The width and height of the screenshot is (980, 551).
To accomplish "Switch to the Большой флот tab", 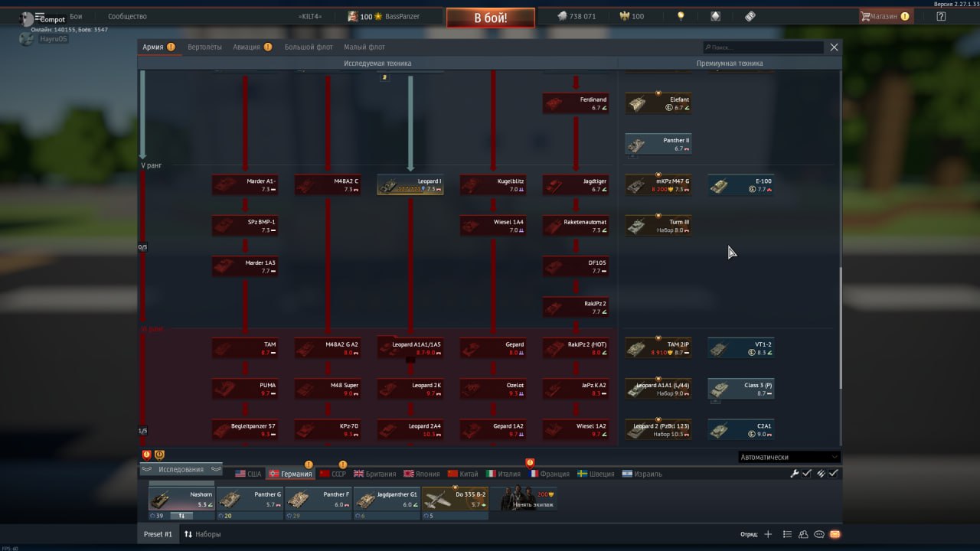I will click(309, 47).
